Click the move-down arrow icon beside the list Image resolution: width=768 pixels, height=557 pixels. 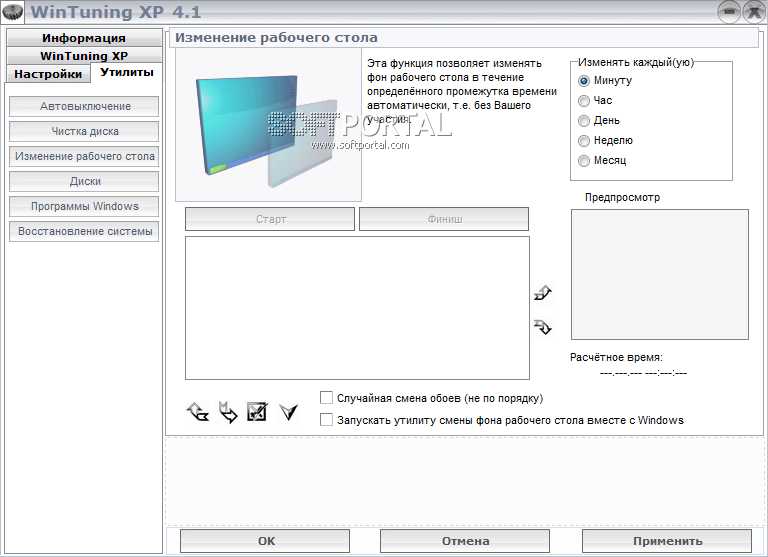(x=543, y=327)
